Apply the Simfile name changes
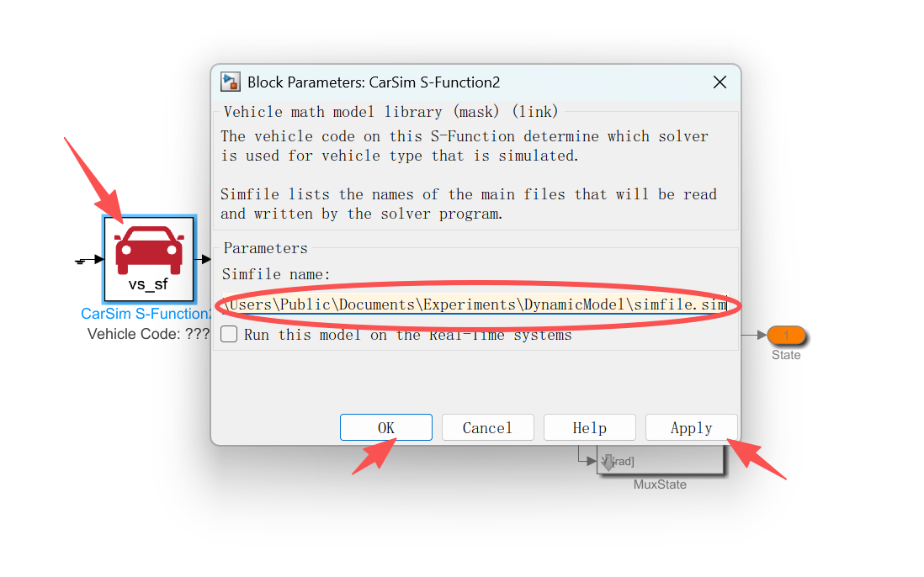 pyautogui.click(x=691, y=427)
